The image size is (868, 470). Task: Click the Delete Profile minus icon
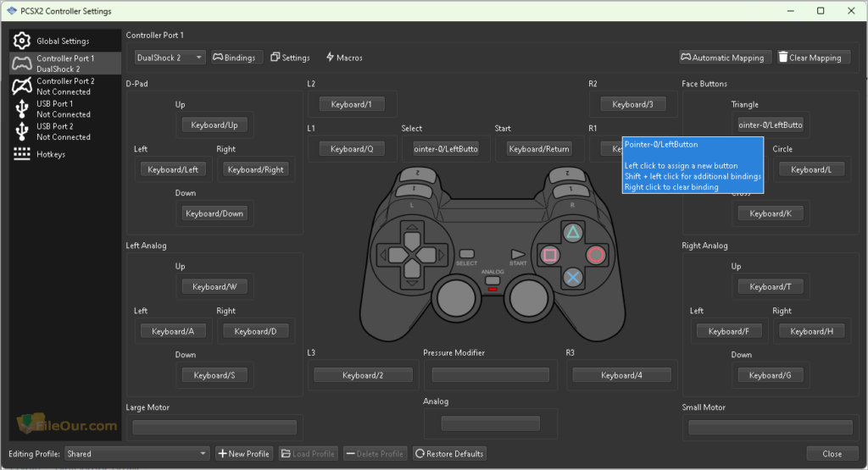350,453
